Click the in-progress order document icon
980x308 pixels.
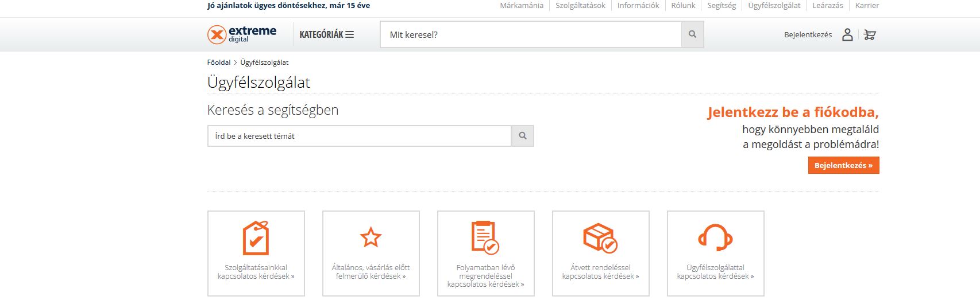tap(485, 237)
